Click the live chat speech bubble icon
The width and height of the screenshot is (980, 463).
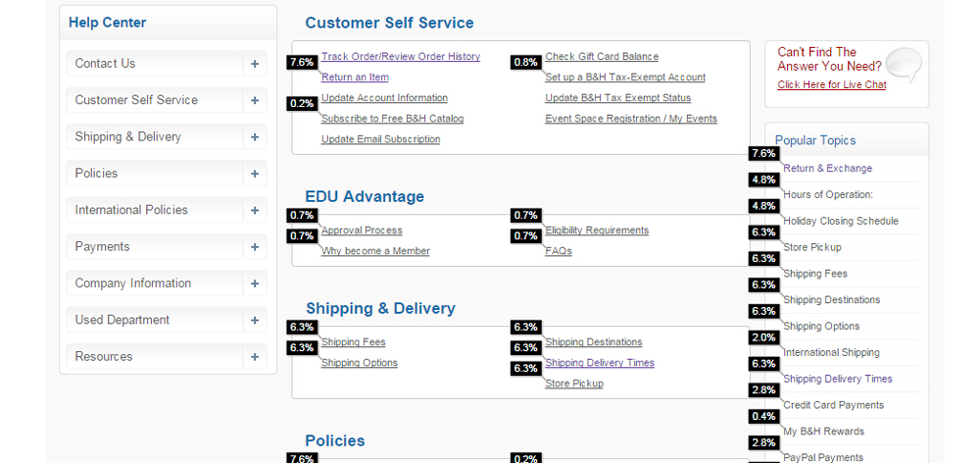tap(904, 65)
